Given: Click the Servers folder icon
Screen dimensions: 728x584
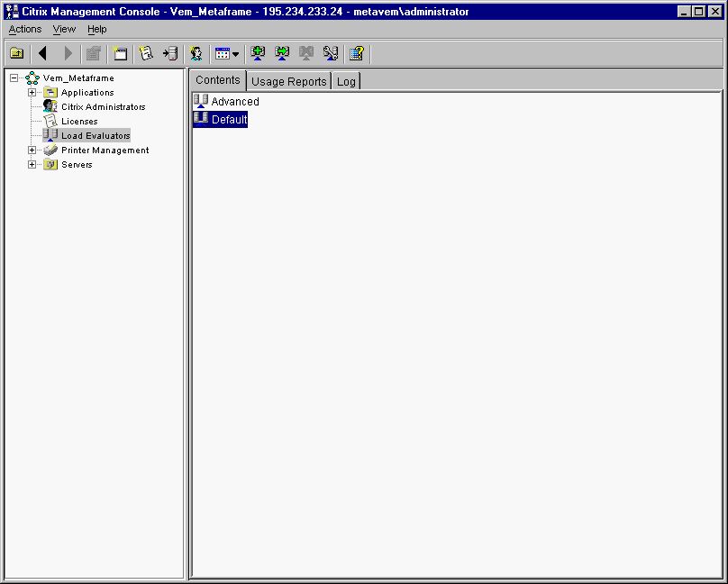Looking at the screenshot, I should tap(50, 164).
